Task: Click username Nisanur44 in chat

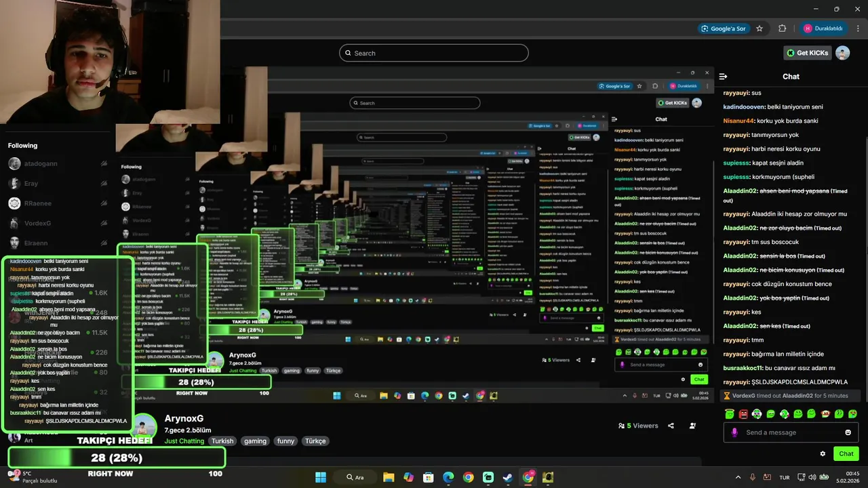Action: point(739,121)
